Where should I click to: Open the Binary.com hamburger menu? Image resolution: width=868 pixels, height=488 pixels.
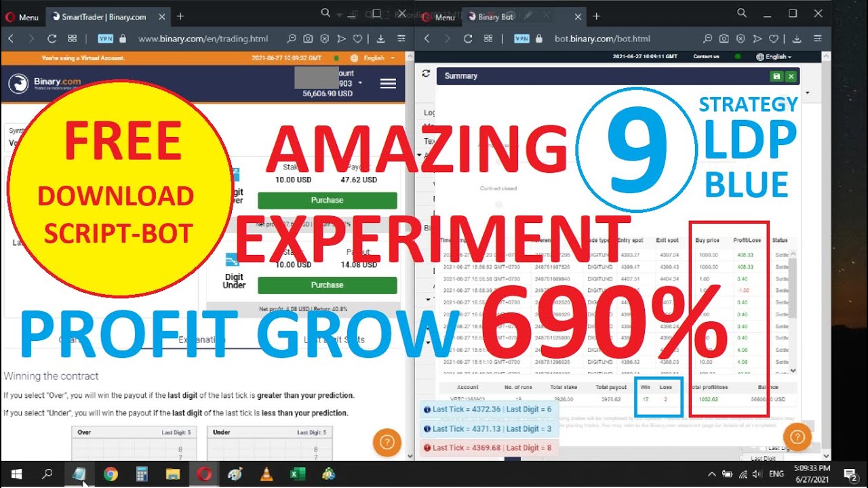(x=388, y=83)
